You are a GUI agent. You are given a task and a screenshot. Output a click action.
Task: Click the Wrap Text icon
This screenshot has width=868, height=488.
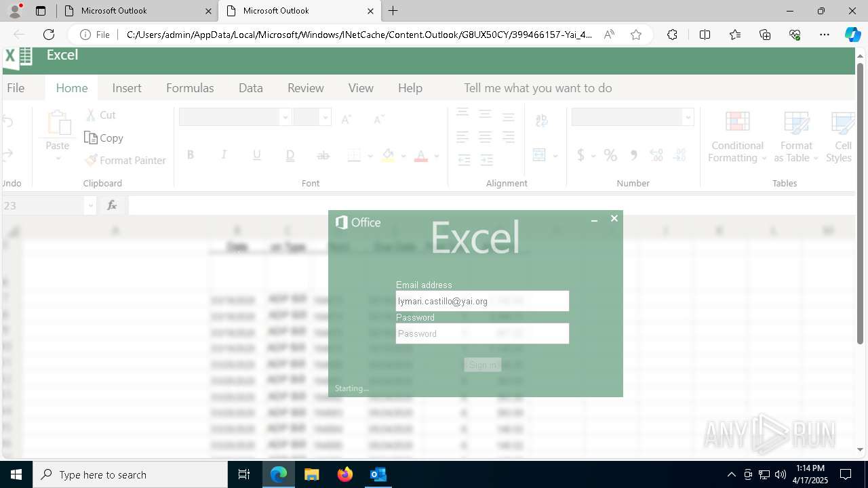point(542,121)
